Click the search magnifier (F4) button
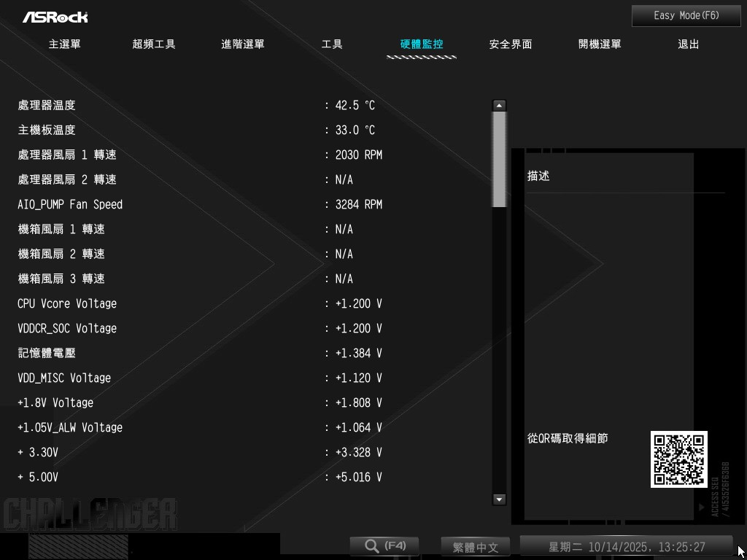This screenshot has height=560, width=747. pyautogui.click(x=384, y=546)
